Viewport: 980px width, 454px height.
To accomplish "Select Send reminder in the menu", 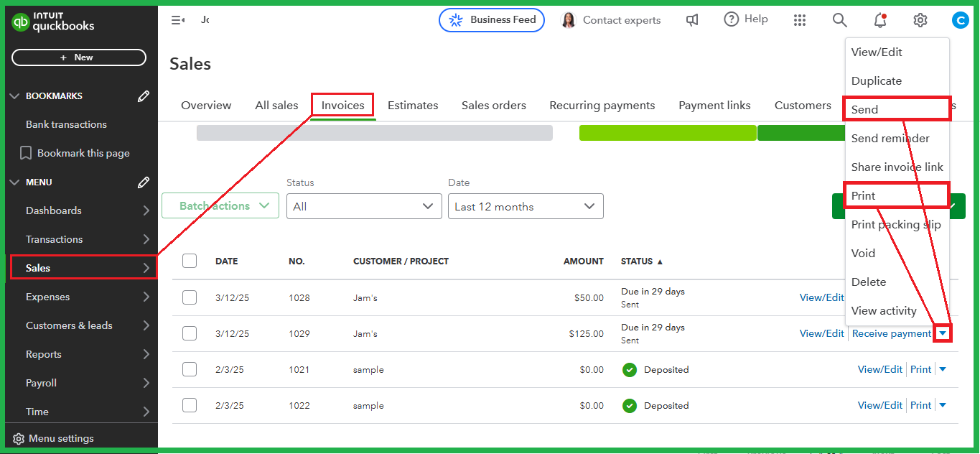I will tap(897, 139).
